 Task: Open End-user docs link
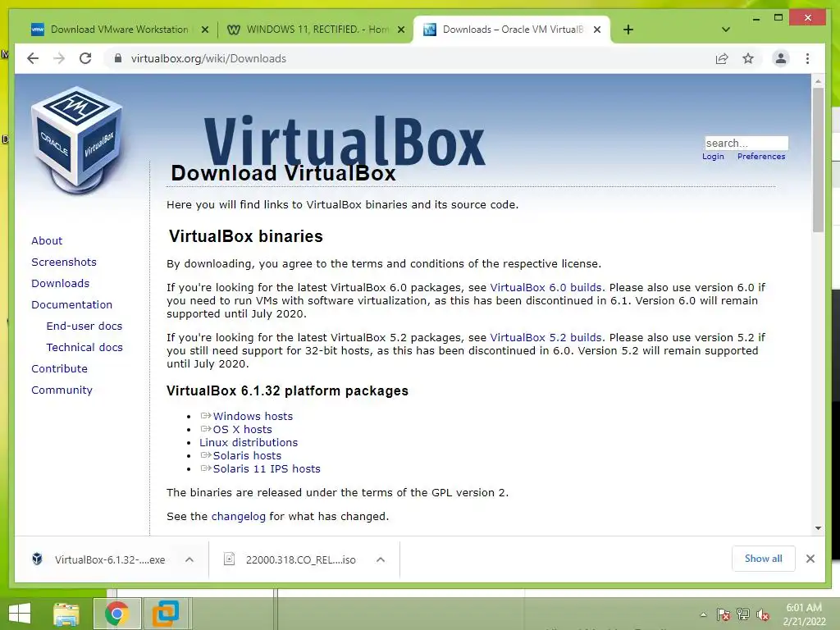coord(84,326)
